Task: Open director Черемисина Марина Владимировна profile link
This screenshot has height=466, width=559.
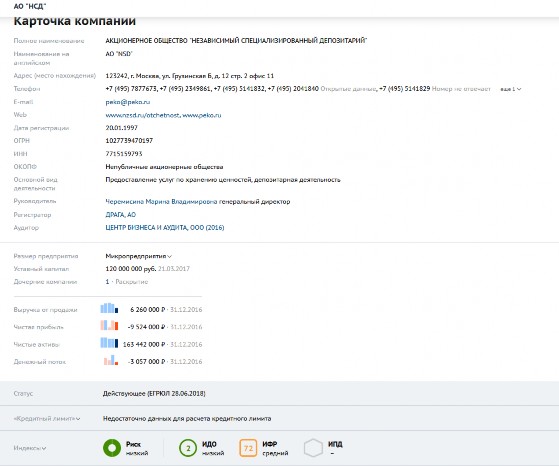Action: (161, 201)
